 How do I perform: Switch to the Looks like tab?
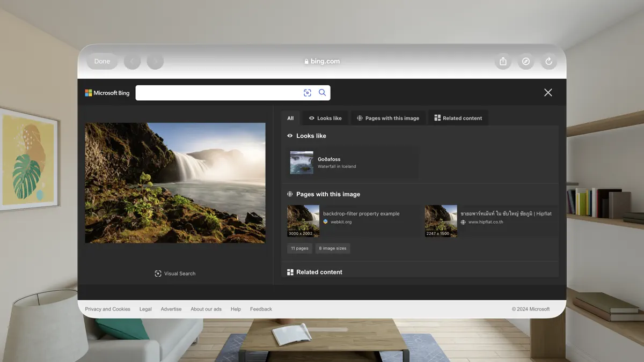click(325, 118)
